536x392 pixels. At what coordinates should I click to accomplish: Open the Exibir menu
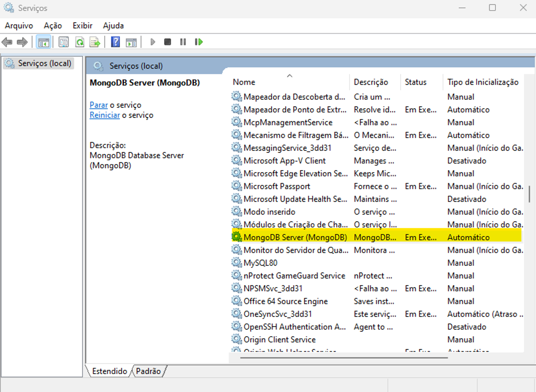[82, 26]
